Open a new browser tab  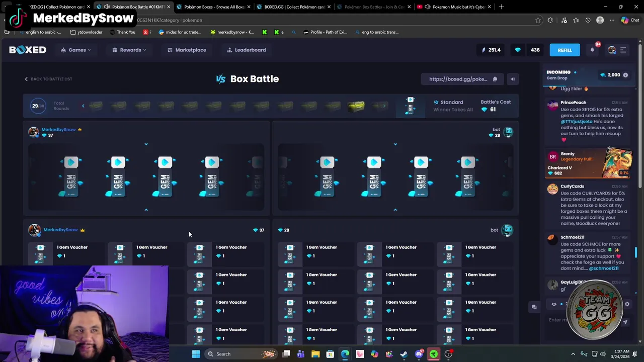tap(501, 7)
